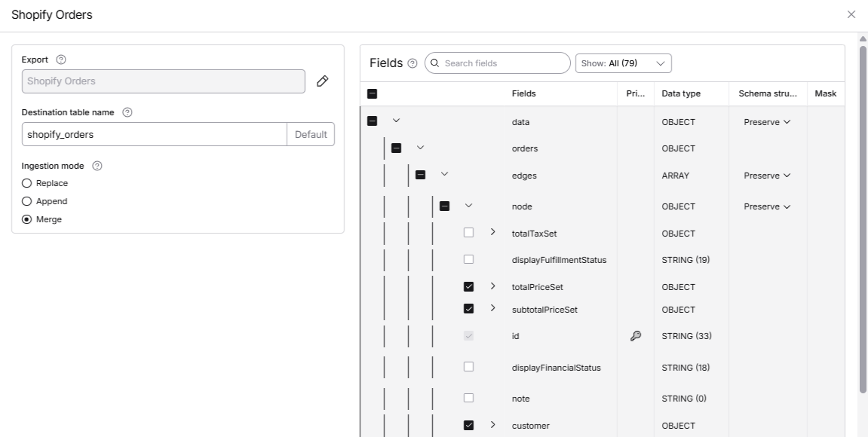Click the STRING (19) data type cell
Image resolution: width=868 pixels, height=437 pixels.
[686, 260]
